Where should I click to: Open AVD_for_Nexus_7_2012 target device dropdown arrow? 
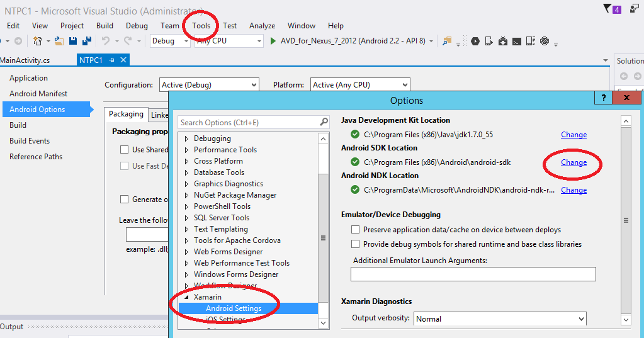click(x=431, y=41)
